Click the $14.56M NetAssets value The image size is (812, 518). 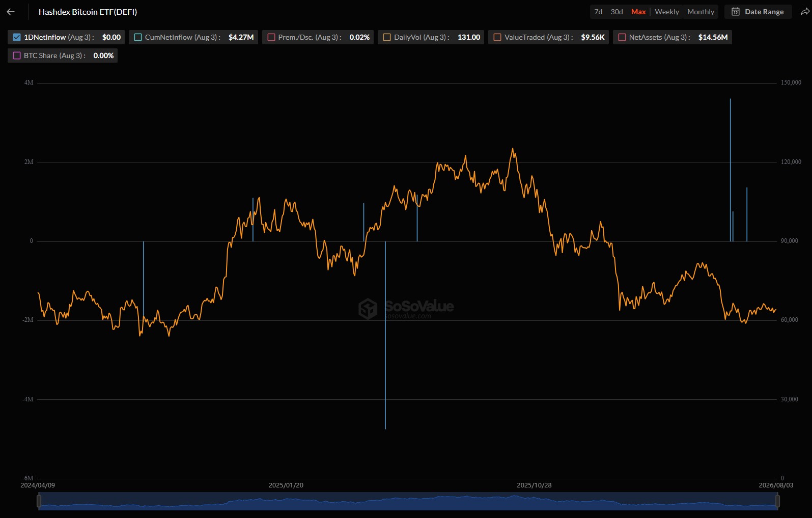pos(713,37)
